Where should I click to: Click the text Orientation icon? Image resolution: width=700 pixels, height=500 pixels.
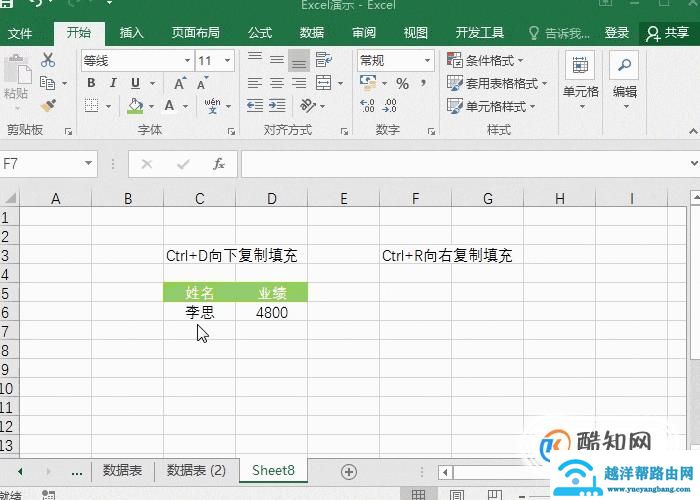point(308,106)
